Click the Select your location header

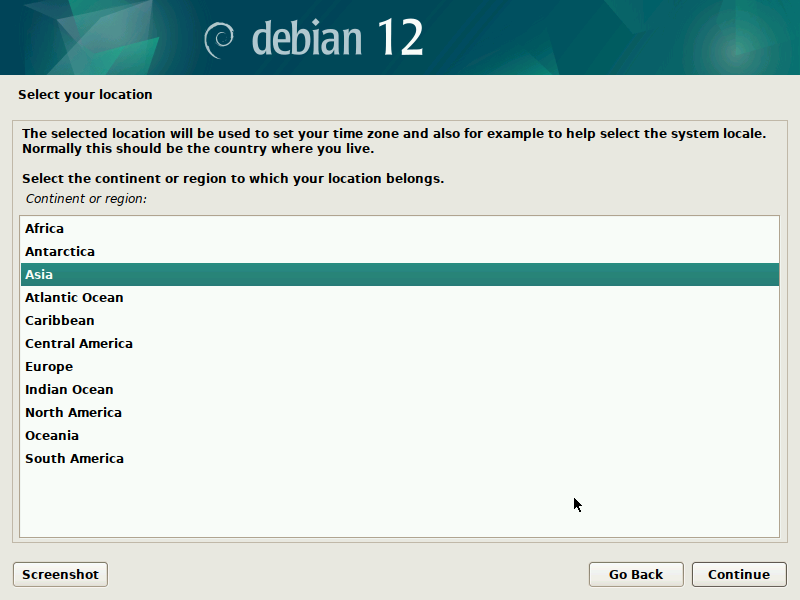tap(84, 94)
